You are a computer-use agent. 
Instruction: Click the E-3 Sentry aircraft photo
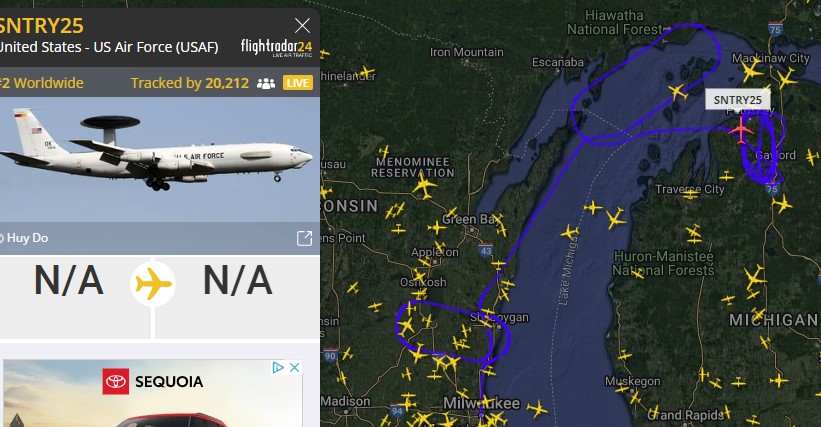[160, 159]
